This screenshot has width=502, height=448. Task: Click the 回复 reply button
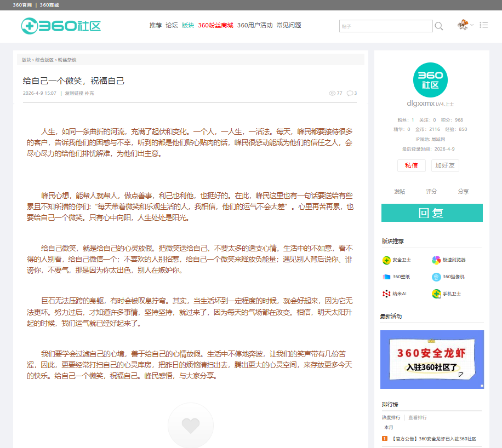[x=432, y=213]
